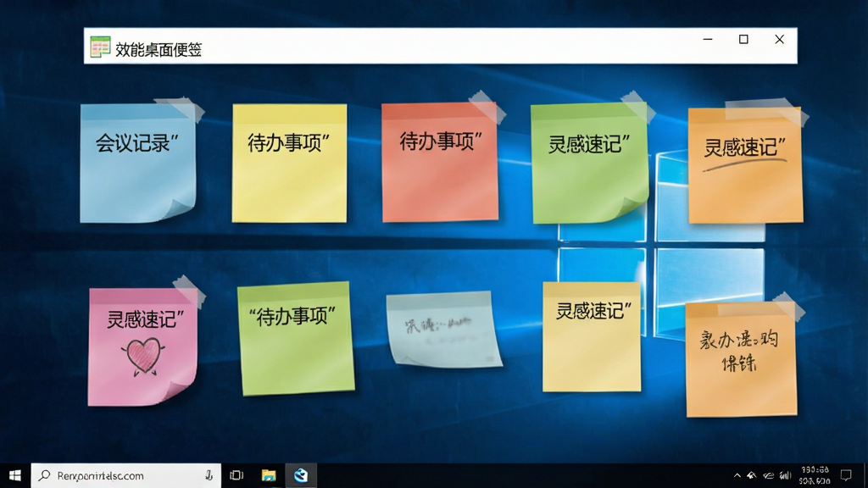Screen dimensions: 868x488
Task: Select the yellow 待办事项 sticky note
Action: 290,164
